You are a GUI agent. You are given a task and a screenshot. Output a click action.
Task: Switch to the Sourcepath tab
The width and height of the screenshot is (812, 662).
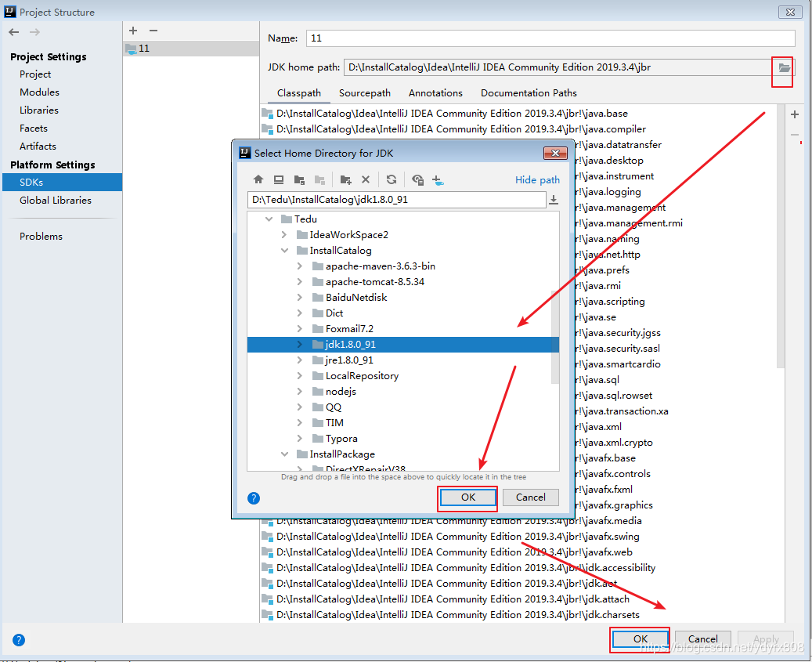365,93
